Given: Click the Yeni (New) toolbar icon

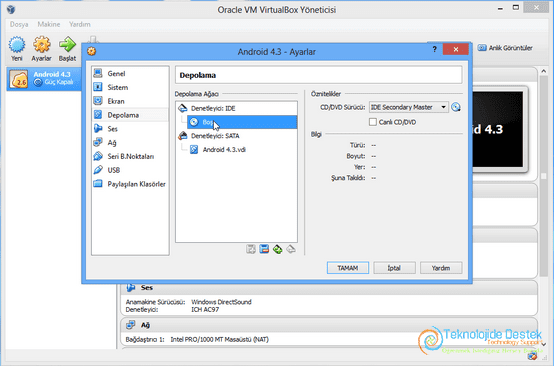Looking at the screenshot, I should click(17, 45).
